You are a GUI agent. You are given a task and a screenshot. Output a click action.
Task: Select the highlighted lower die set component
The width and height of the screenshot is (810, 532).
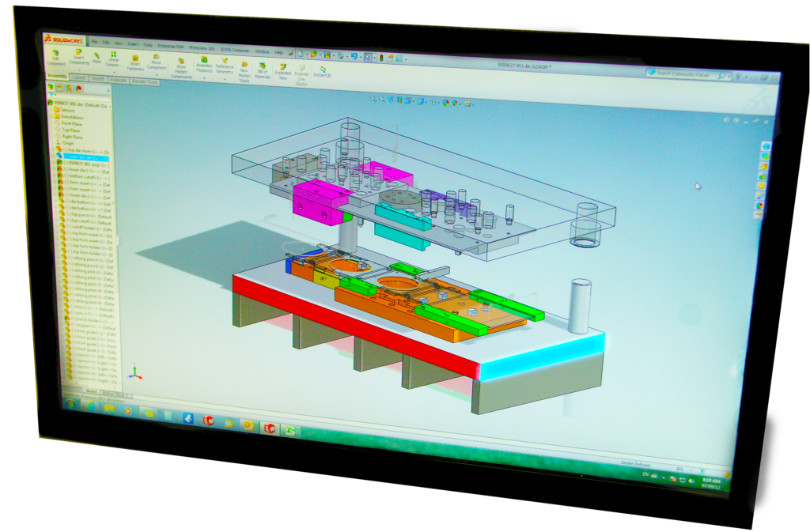tap(83, 157)
